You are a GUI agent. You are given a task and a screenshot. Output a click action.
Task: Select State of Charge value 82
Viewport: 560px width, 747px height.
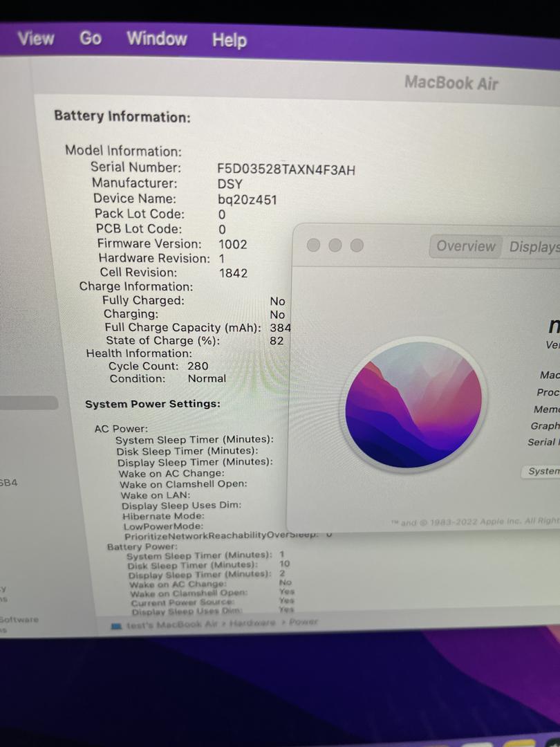(x=277, y=340)
